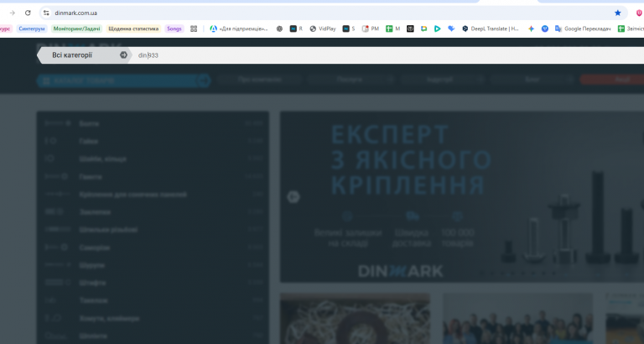The image size is (644, 344).
Task: Open the PM bookmark
Action: coord(371,29)
